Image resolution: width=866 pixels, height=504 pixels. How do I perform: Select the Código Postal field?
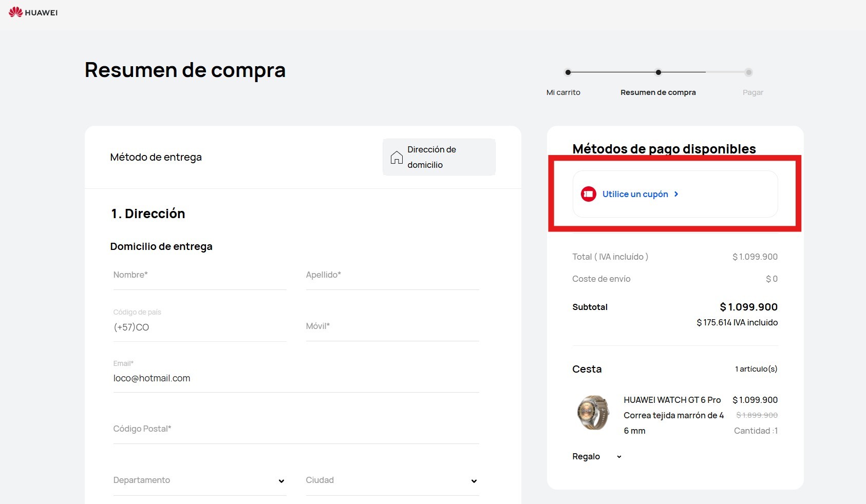coord(295,430)
